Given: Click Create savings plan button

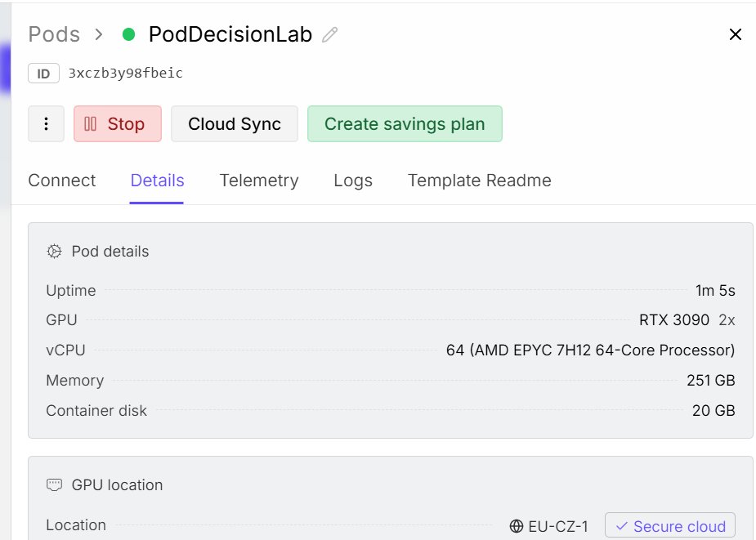Looking at the screenshot, I should coord(405,124).
